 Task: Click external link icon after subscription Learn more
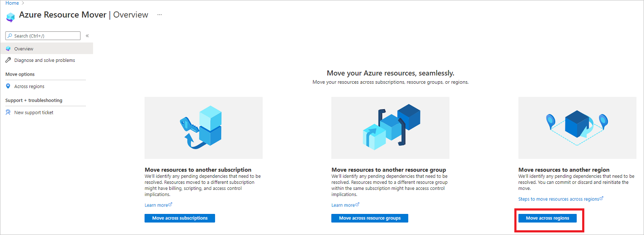pos(170,204)
